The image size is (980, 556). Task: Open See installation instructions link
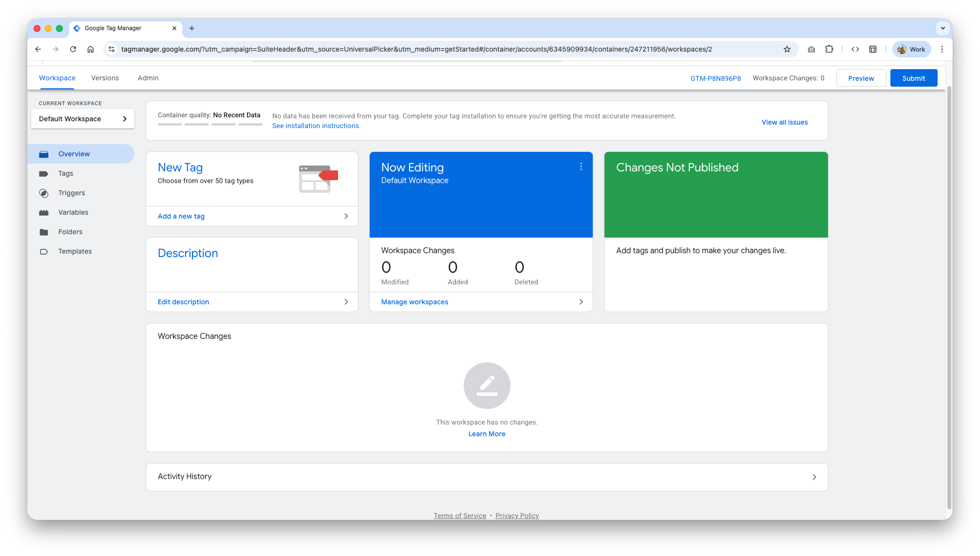(x=316, y=126)
